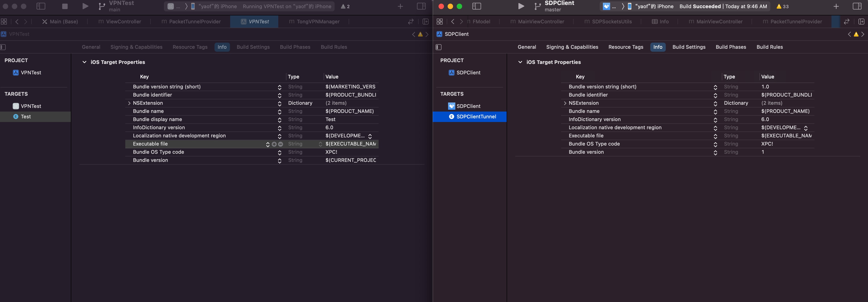The width and height of the screenshot is (868, 302).
Task: Remove the Executable file row with minus
Action: click(280, 144)
